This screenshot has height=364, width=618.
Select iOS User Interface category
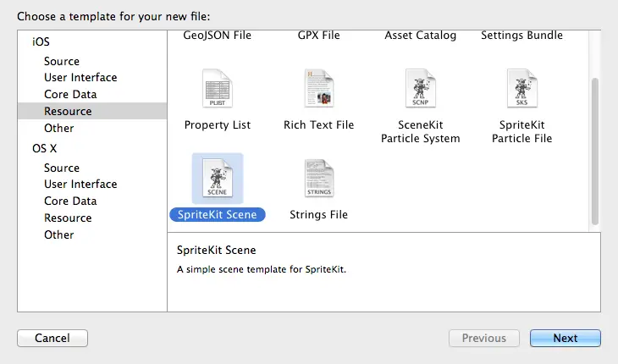(x=80, y=77)
